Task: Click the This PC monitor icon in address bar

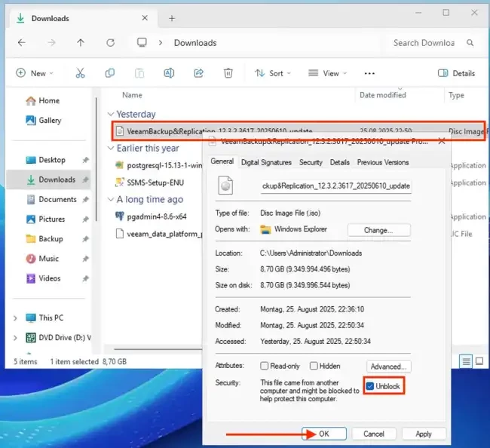Action: pos(142,42)
